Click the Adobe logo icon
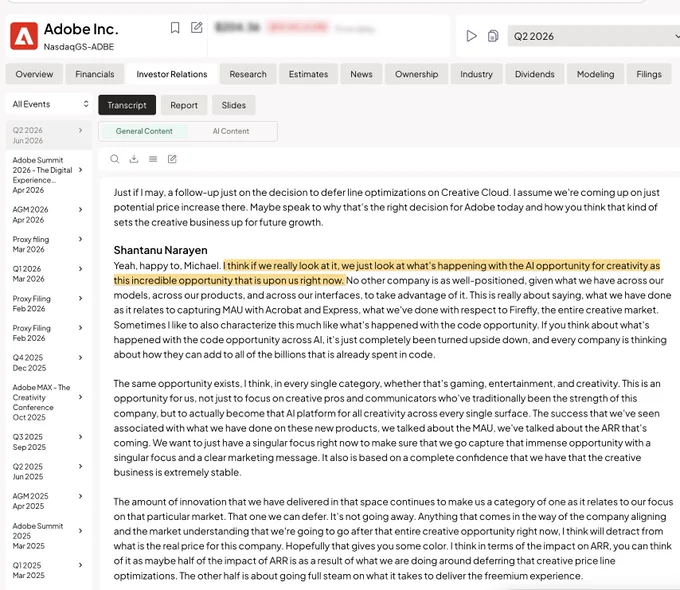This screenshot has height=590, width=680. (24, 36)
